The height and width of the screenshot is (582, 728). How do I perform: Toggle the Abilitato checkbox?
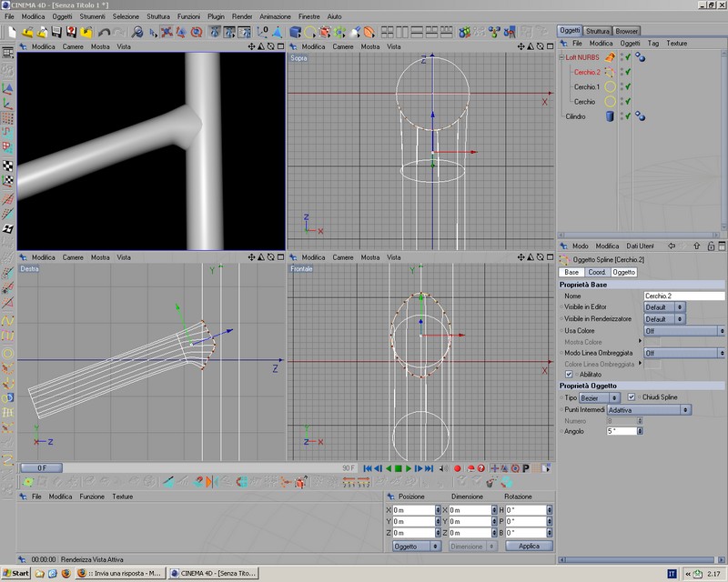(x=569, y=374)
